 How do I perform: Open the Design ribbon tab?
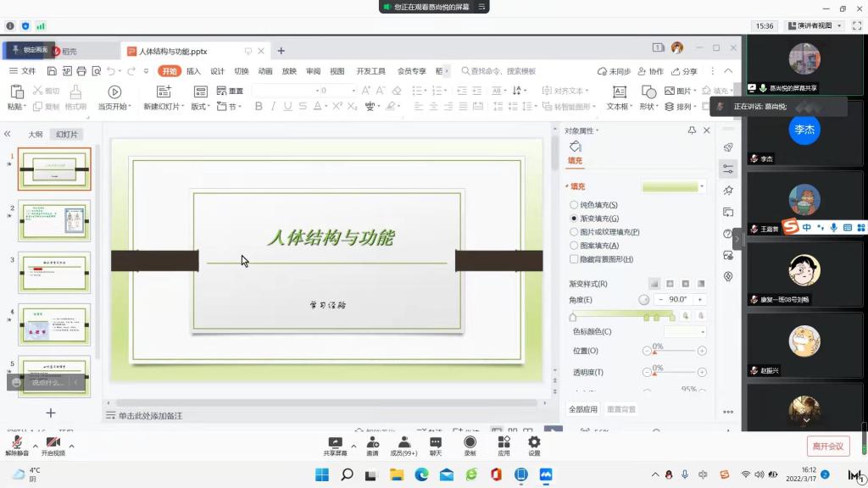217,71
